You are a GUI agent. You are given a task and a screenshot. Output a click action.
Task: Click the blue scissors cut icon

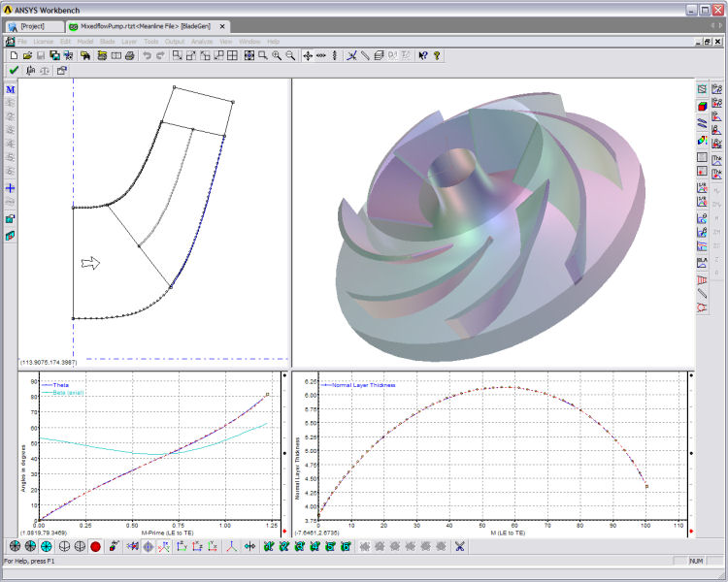click(x=460, y=547)
